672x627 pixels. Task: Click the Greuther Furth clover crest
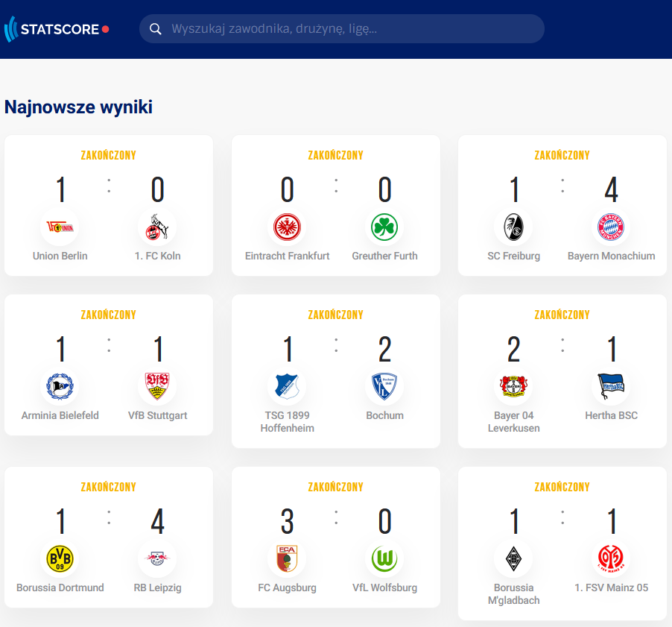384,227
